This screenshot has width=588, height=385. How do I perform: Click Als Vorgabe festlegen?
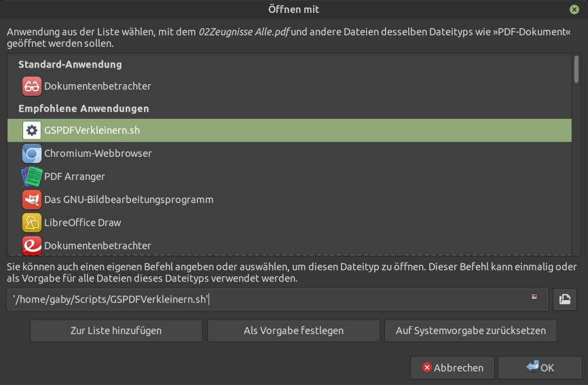pyautogui.click(x=294, y=330)
